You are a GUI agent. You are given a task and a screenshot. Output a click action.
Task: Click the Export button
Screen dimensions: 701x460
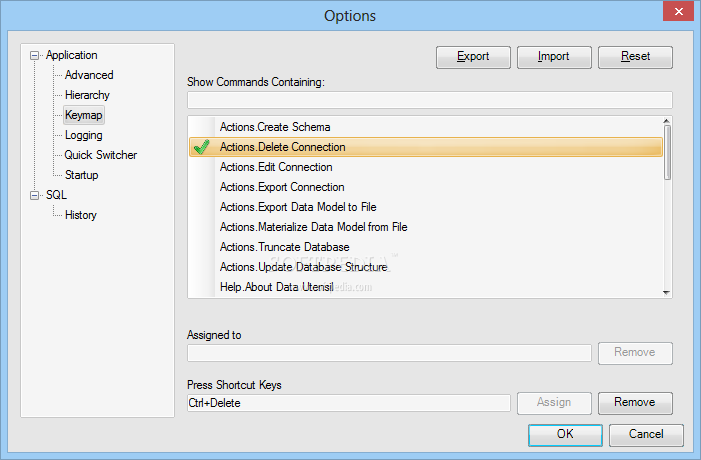(x=473, y=57)
